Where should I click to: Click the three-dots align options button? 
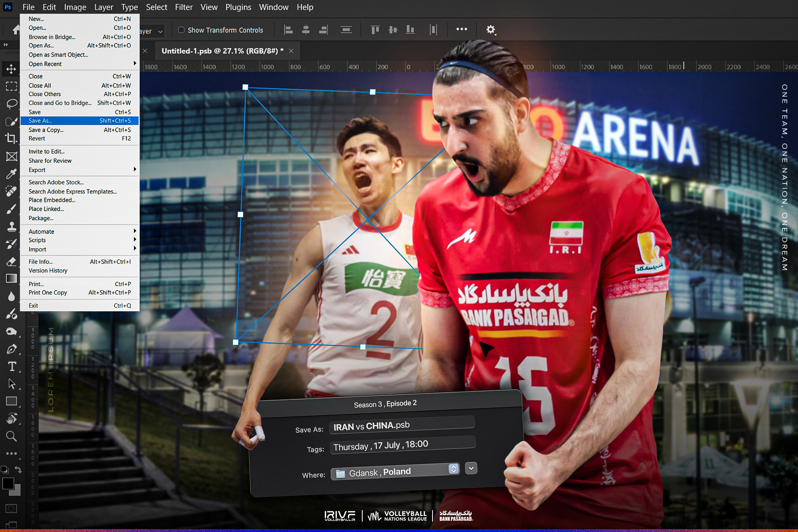click(x=462, y=29)
